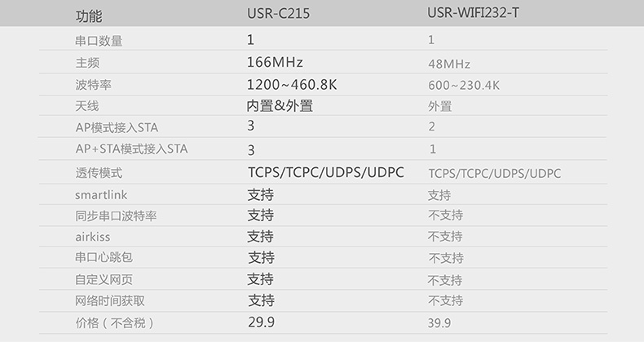
Task: Click 支持 in the 串口心跳包 row
Action: (261, 258)
